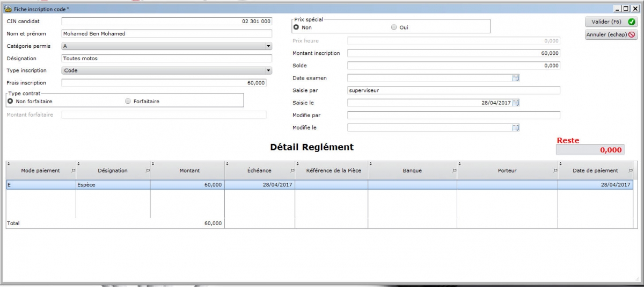Viewport: 644px width, 287px height.
Task: Click the Référence de la Pièce column header
Action: [331, 170]
